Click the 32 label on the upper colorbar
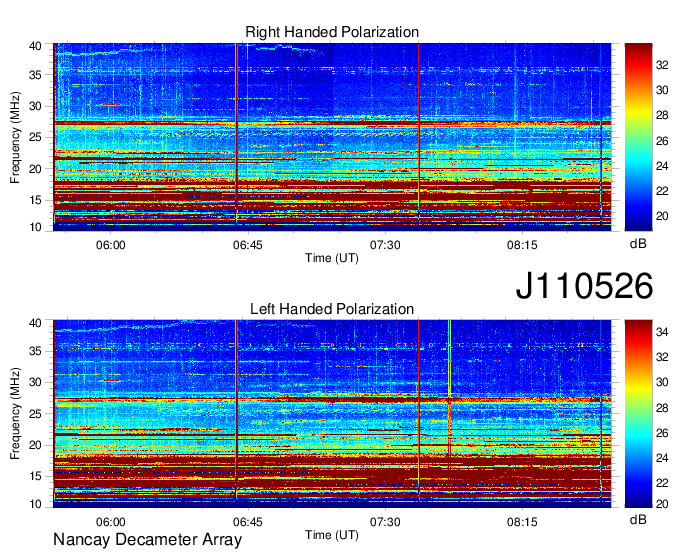The image size is (680, 552). click(x=662, y=65)
